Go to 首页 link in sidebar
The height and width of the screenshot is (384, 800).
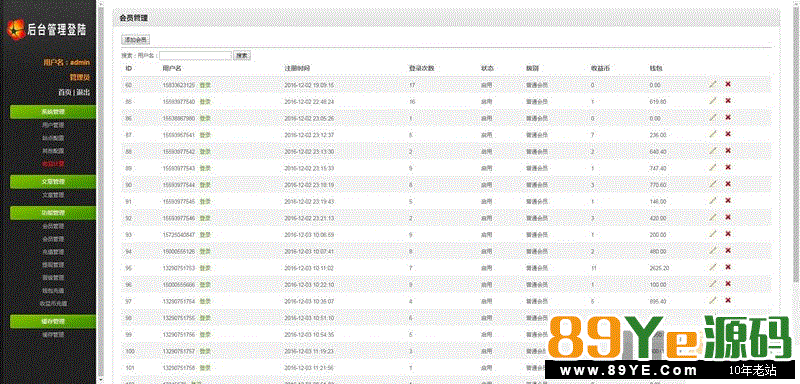click(65, 92)
